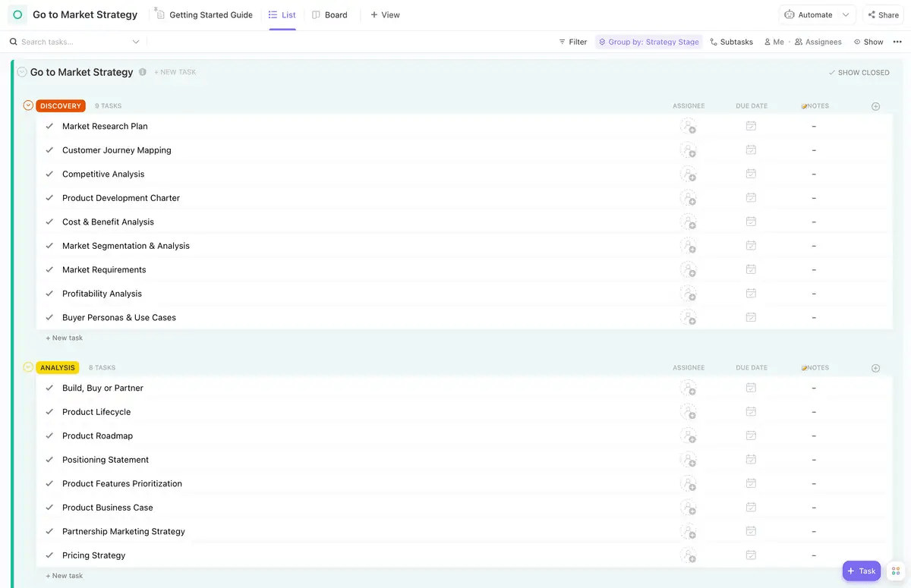Open due date calendar for Competitive Analysis
This screenshot has width=911, height=588.
pyautogui.click(x=751, y=174)
